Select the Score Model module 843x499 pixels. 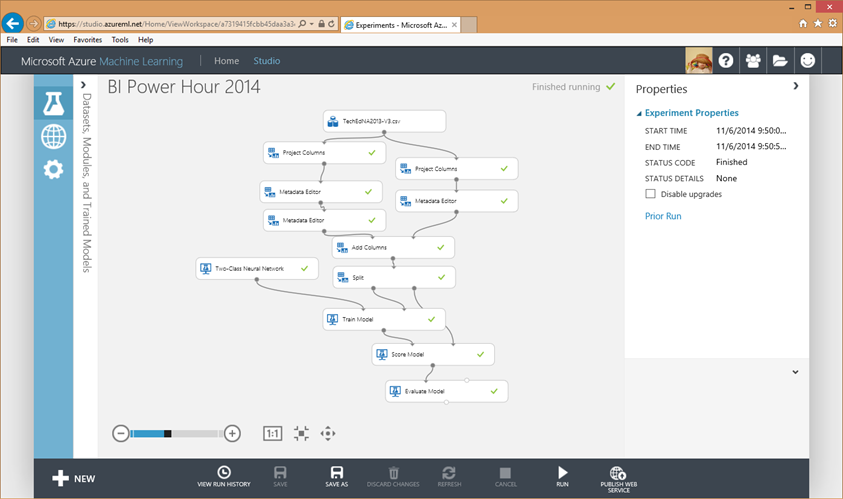tap(433, 354)
